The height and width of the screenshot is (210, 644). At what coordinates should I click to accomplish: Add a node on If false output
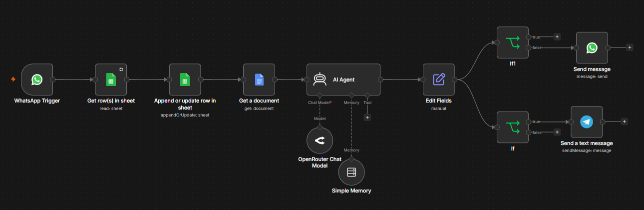tap(557, 132)
